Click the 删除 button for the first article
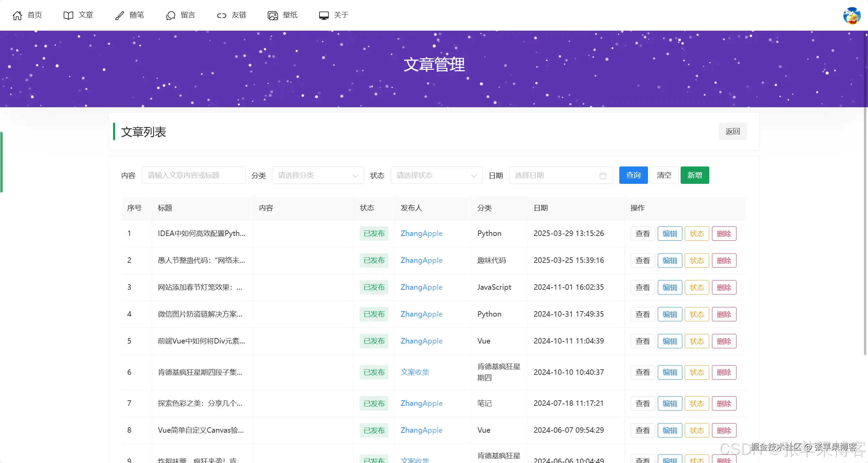This screenshot has height=463, width=868. coord(724,234)
